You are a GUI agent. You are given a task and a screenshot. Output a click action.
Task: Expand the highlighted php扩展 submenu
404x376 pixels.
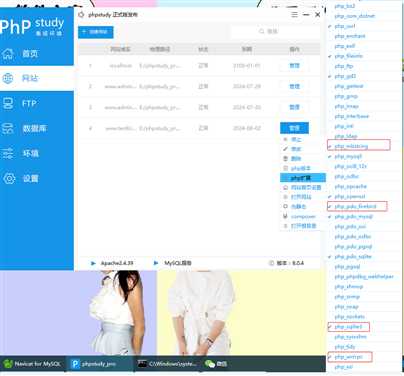303,178
